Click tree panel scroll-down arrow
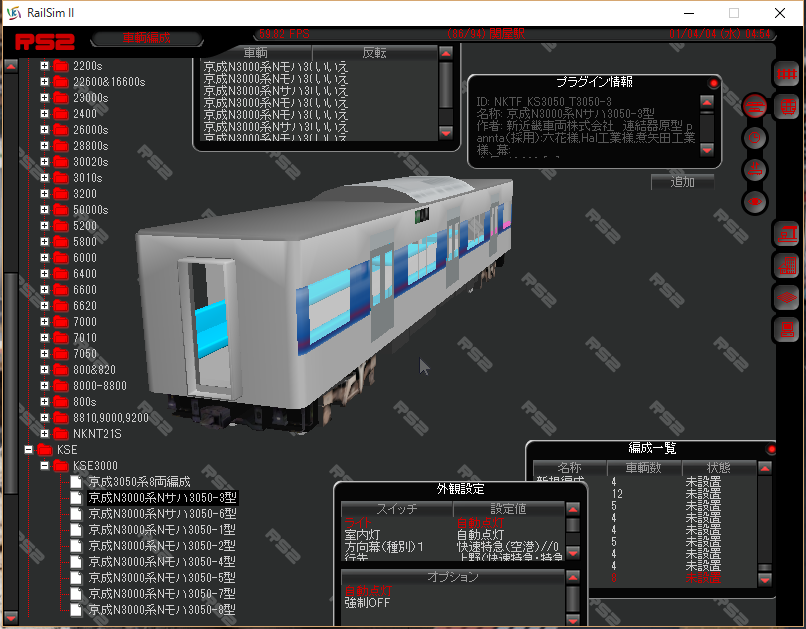Screen dimensions: 806x629 [11, 617]
